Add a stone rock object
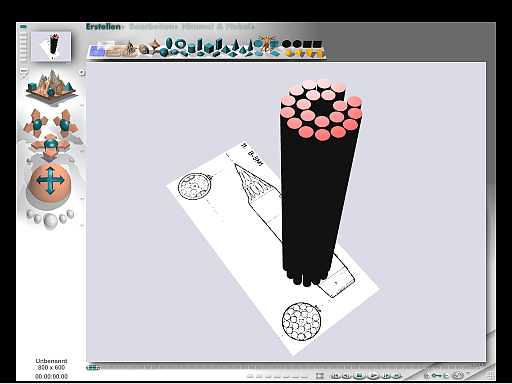The width and height of the screenshot is (512, 384). tap(144, 49)
